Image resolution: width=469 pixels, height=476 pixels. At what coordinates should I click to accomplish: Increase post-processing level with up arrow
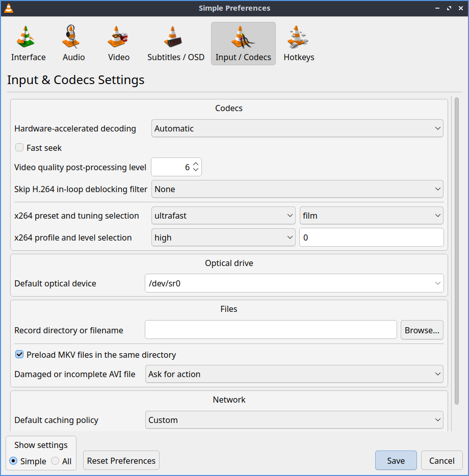pos(196,164)
